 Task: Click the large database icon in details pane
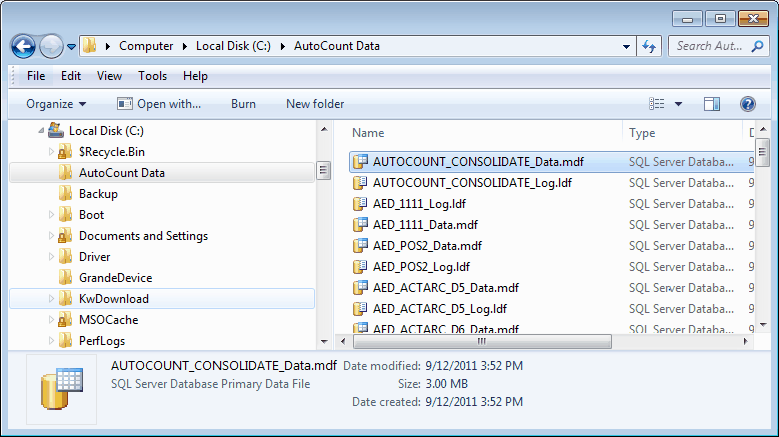(62, 389)
